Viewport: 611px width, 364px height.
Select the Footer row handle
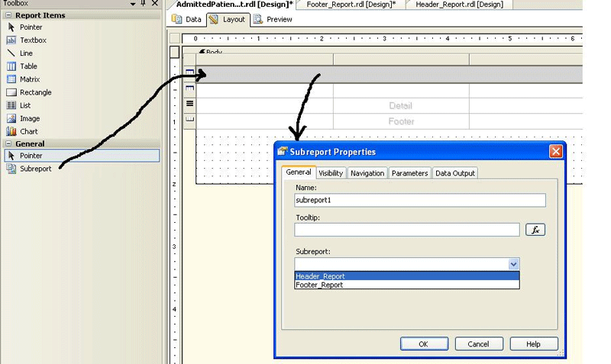[x=189, y=121]
